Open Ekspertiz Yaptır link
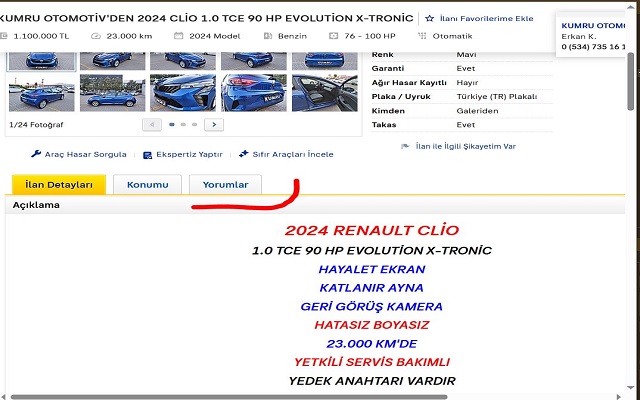The image size is (640, 400). (x=189, y=154)
